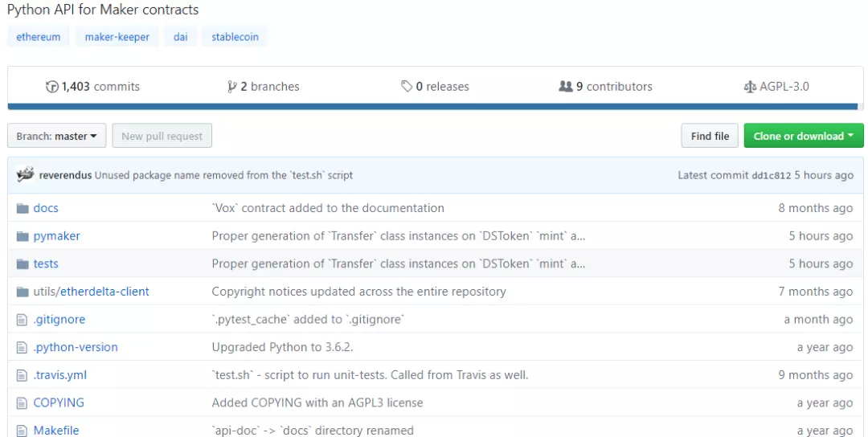Click the AGPL-3.0 license scale icon

pos(750,87)
